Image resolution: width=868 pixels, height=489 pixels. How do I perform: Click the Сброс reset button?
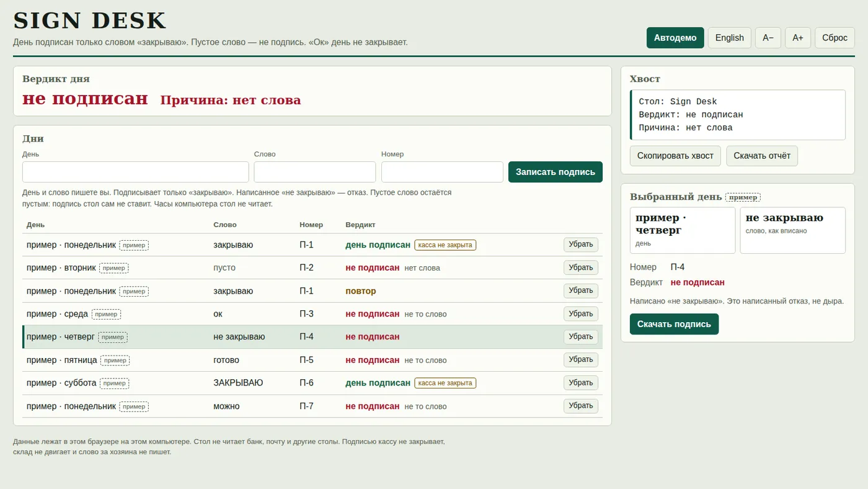coord(835,38)
